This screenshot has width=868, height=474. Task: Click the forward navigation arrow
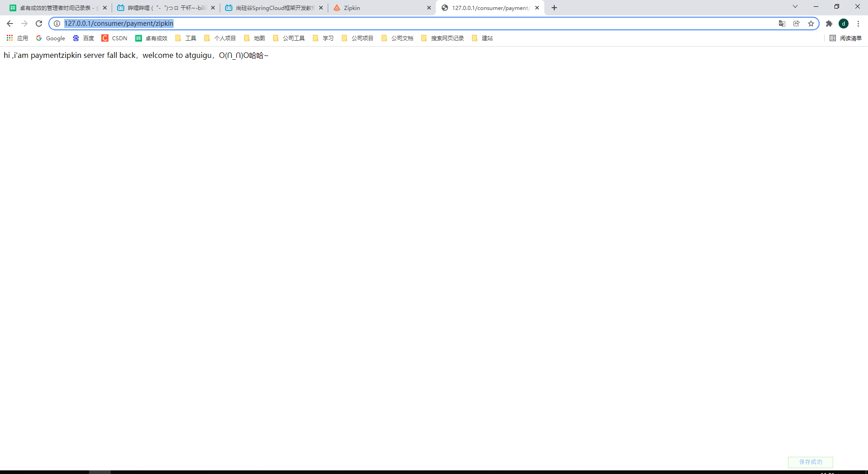click(x=24, y=24)
